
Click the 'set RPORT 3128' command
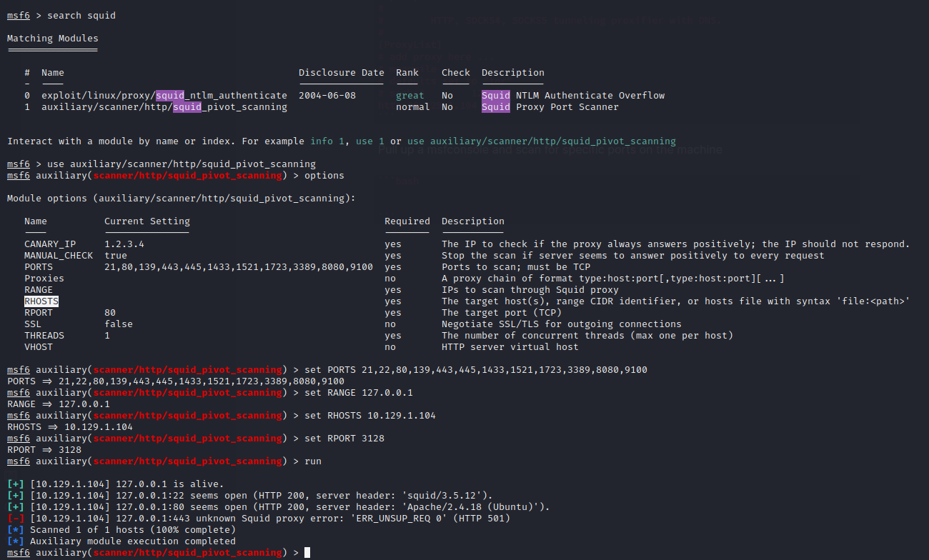coord(344,439)
